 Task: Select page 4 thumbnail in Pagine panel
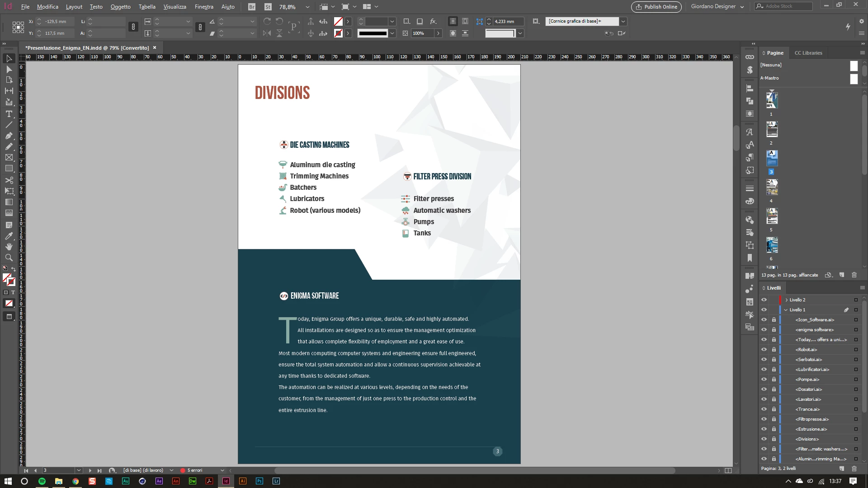click(x=772, y=187)
